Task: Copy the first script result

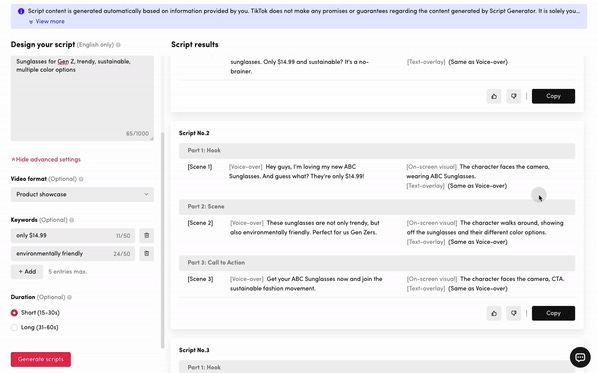Action: pos(553,96)
